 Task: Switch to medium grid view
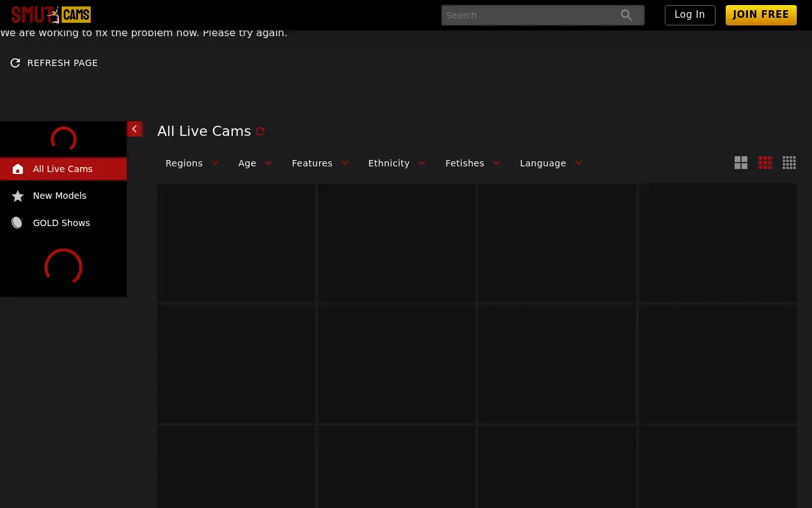(x=765, y=163)
